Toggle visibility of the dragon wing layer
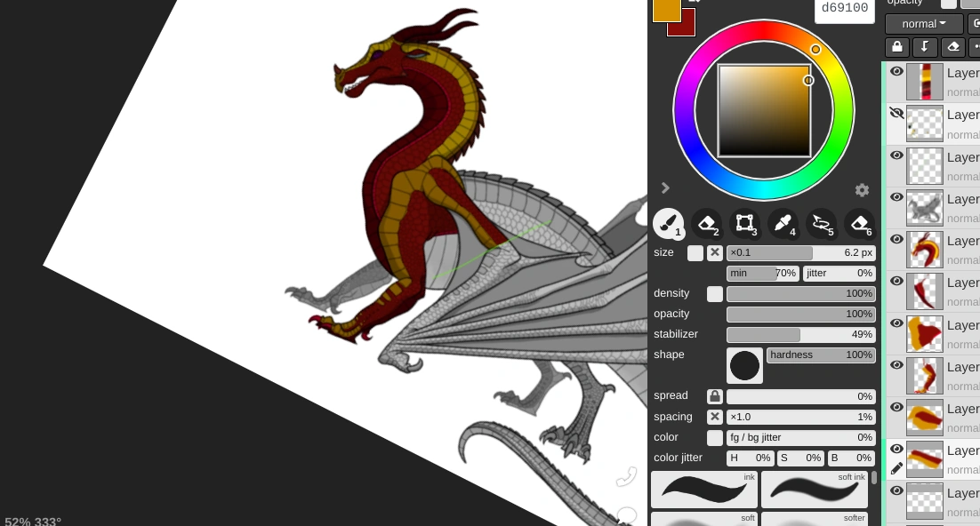The height and width of the screenshot is (526, 980). point(896,197)
